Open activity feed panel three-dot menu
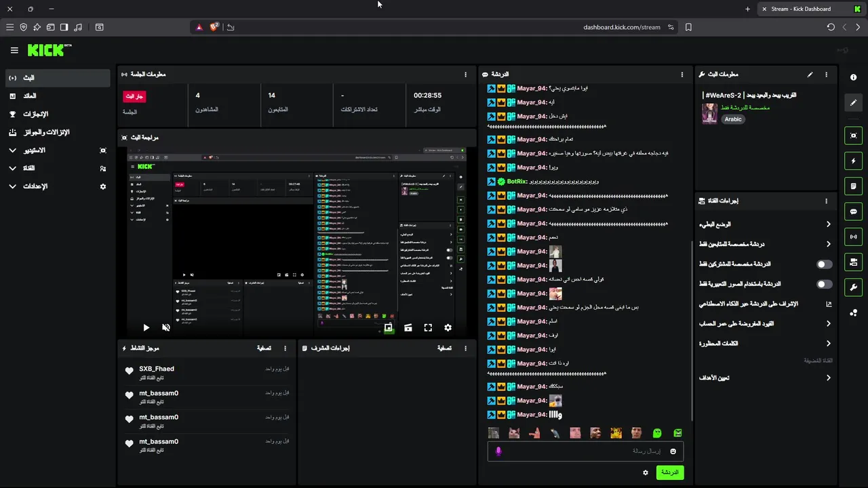The image size is (868, 488). [x=285, y=348]
